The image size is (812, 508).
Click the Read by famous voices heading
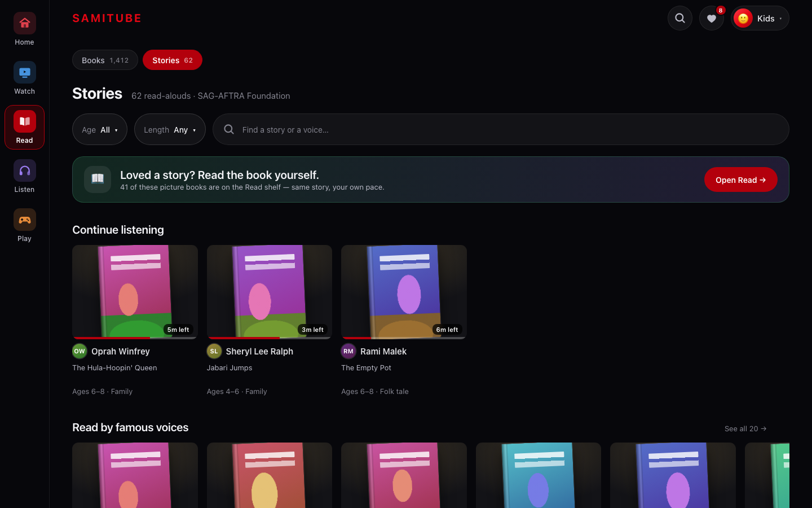point(130,427)
